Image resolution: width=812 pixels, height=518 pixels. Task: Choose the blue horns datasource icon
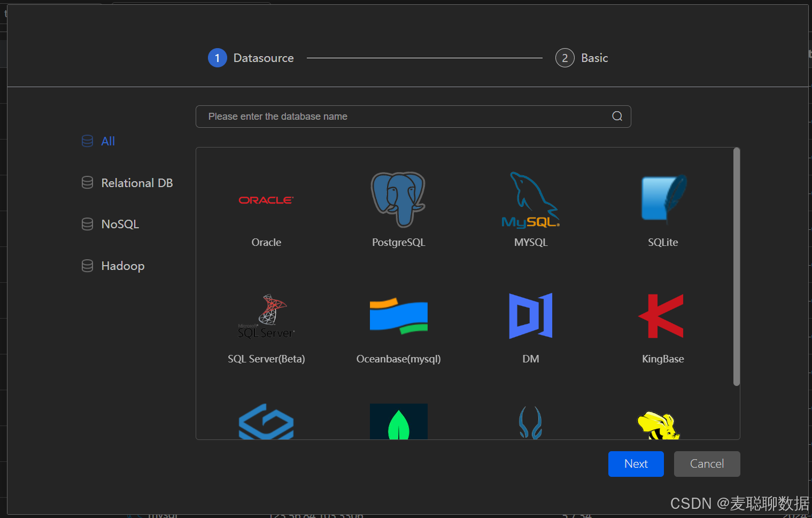pos(531,423)
